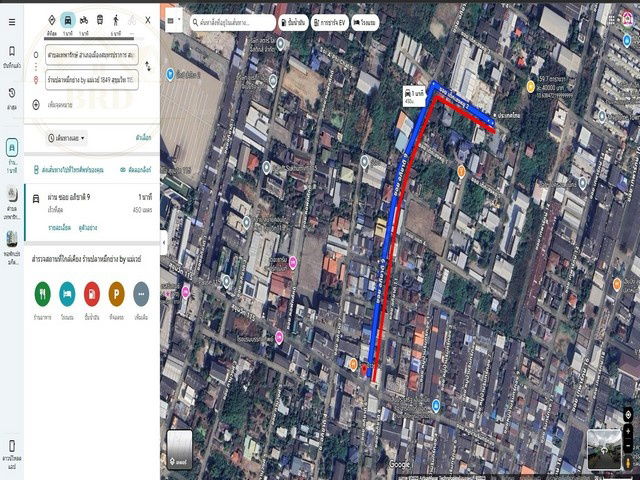640x480 pixels.
Task: Edit the destination input field
Action: coord(92,80)
